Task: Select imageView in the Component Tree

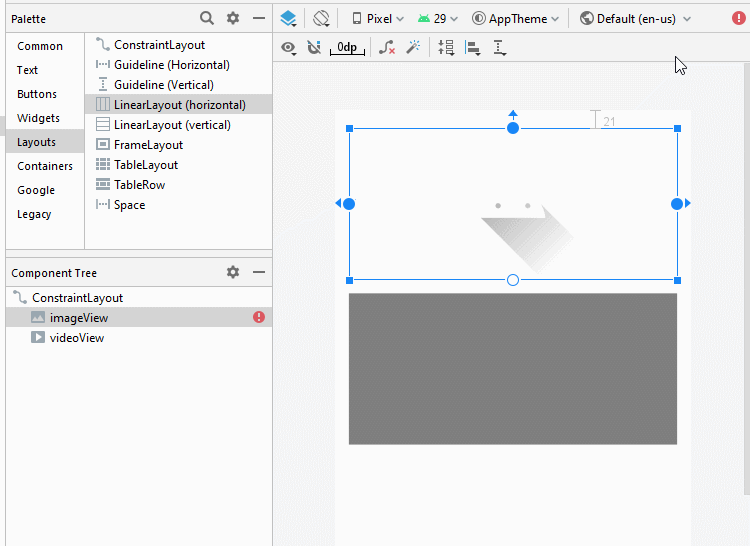Action: click(x=139, y=317)
